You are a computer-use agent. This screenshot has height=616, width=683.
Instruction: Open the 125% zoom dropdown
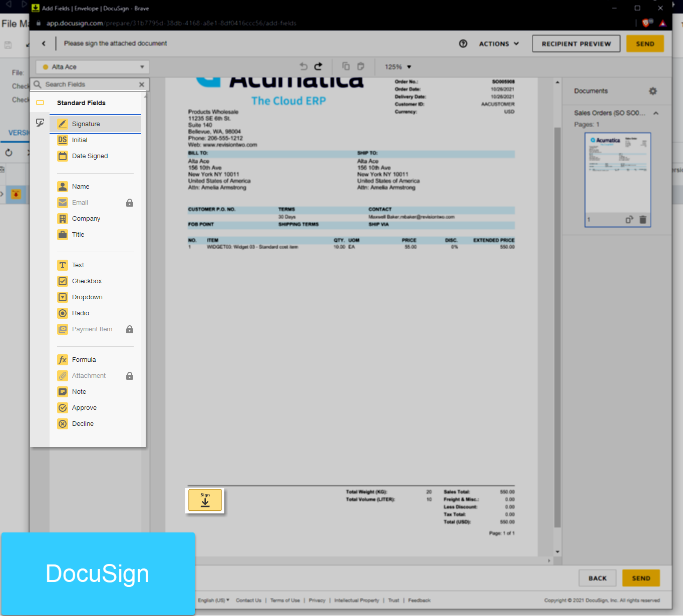click(x=398, y=67)
